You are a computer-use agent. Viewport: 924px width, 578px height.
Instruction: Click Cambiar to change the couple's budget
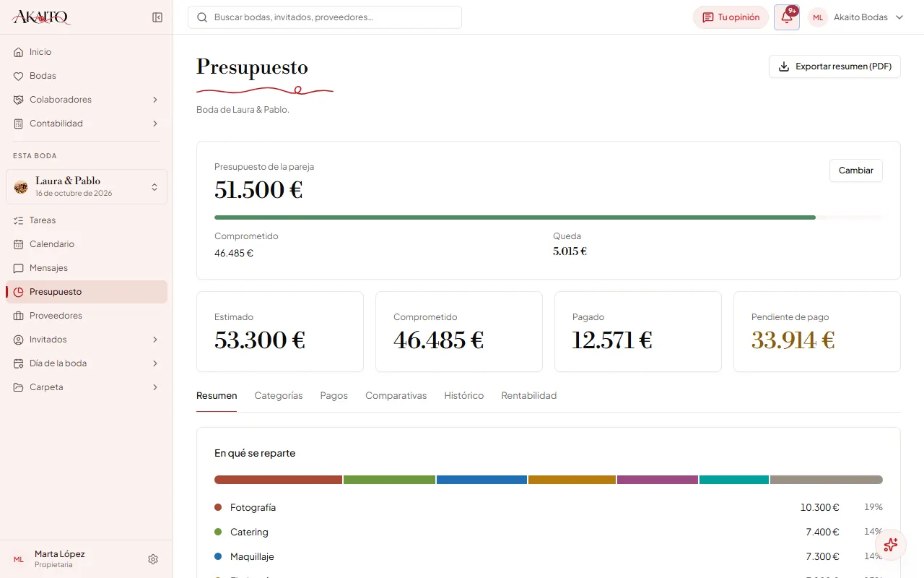[856, 171]
